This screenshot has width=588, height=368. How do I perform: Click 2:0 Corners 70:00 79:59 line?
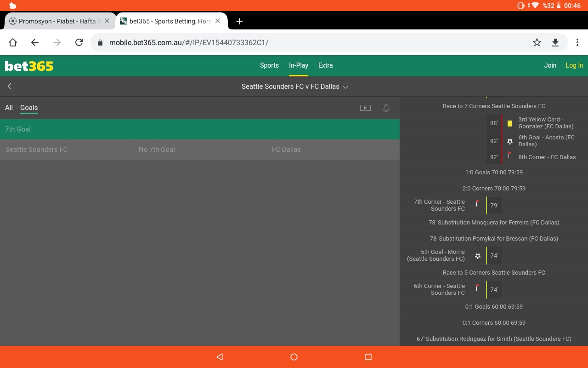click(x=494, y=189)
